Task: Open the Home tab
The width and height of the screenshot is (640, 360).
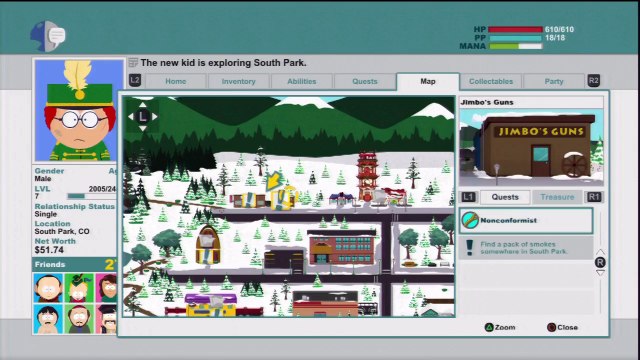Action: [x=176, y=81]
